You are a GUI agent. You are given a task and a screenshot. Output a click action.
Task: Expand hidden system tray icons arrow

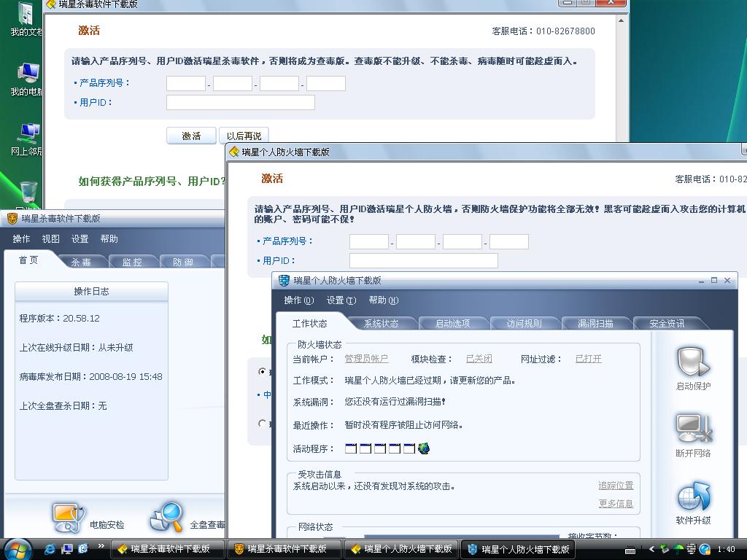pyautogui.click(x=651, y=549)
